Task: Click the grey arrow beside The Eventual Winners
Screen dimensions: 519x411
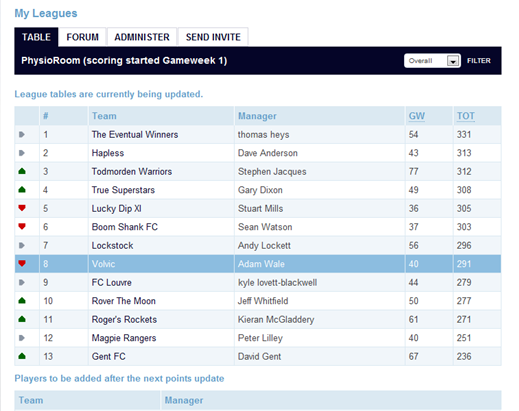Action: coord(22,135)
